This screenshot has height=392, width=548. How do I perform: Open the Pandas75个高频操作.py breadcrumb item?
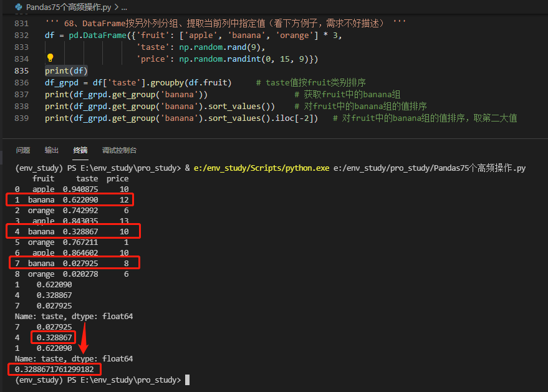(69, 7)
